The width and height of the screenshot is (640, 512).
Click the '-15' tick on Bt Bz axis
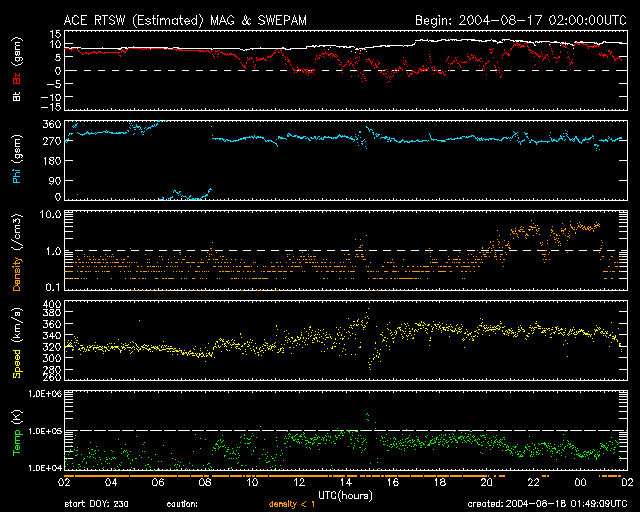(51, 107)
